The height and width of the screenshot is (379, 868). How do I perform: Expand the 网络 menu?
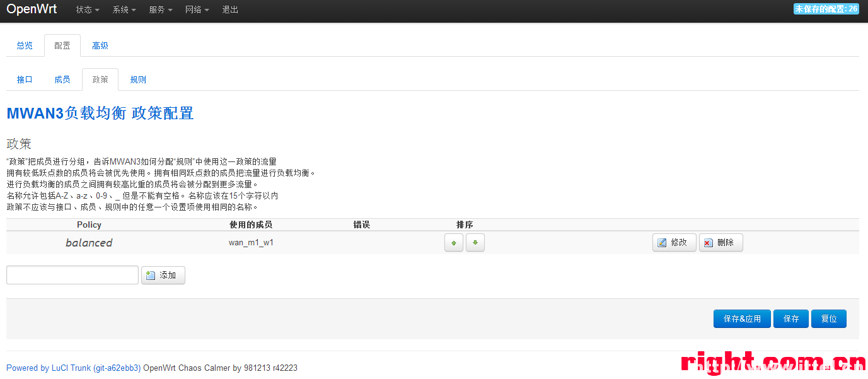pyautogui.click(x=197, y=10)
